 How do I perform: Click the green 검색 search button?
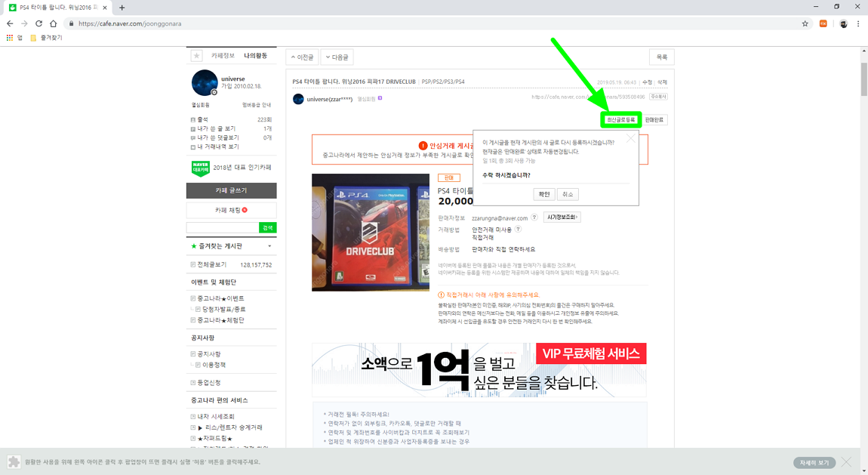pos(268,228)
